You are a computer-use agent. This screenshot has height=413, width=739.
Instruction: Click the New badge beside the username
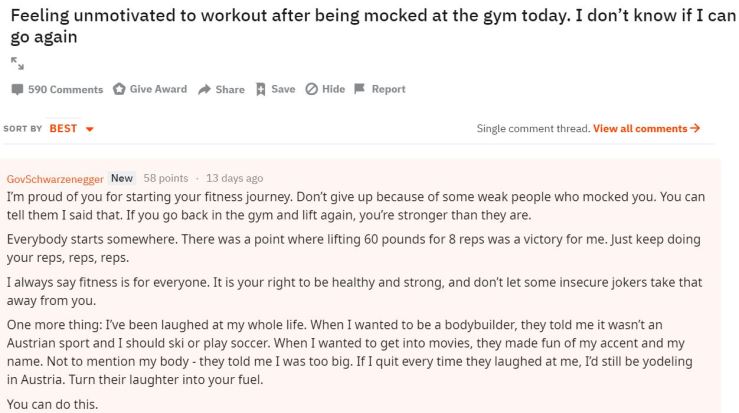(x=122, y=178)
